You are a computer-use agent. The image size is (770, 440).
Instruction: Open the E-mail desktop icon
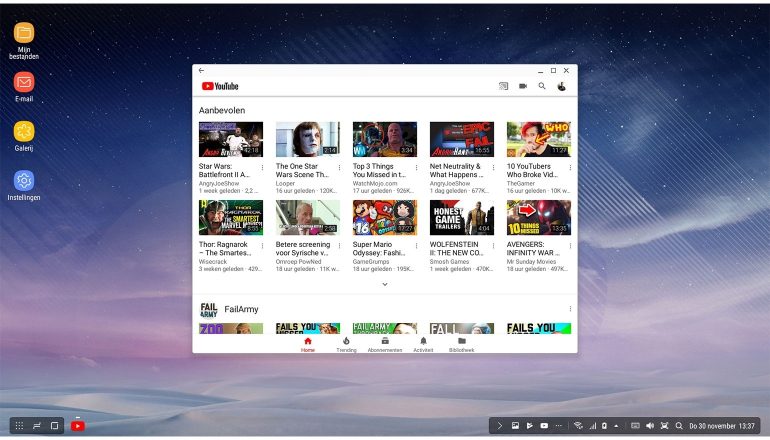tap(24, 83)
